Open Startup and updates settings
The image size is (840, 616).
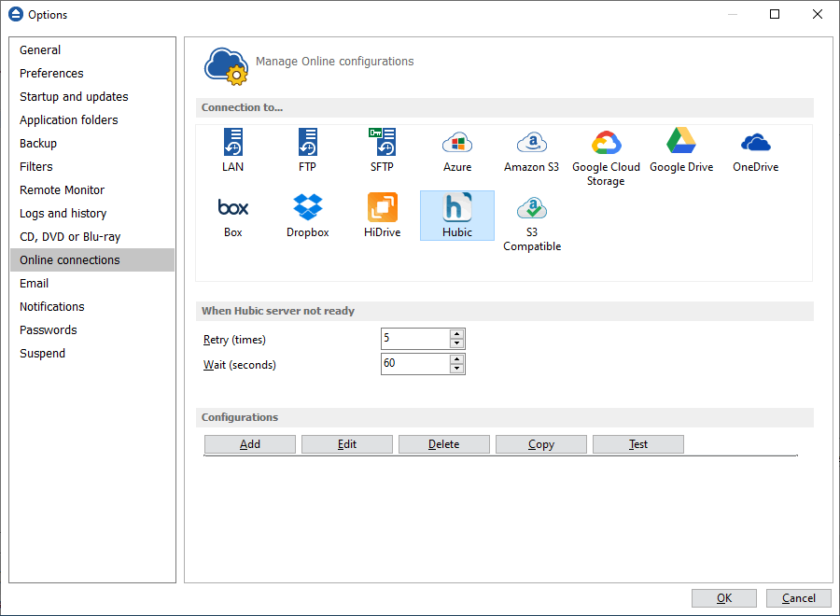coord(92,96)
